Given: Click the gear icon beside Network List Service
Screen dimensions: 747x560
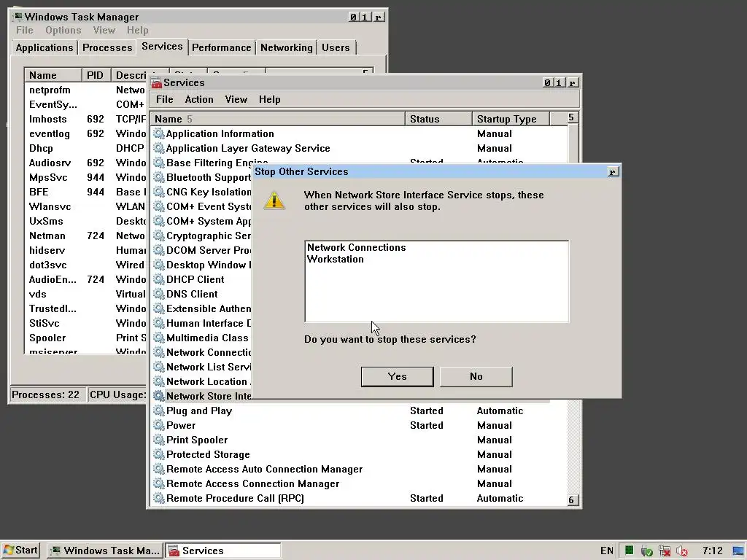Looking at the screenshot, I should tap(158, 367).
